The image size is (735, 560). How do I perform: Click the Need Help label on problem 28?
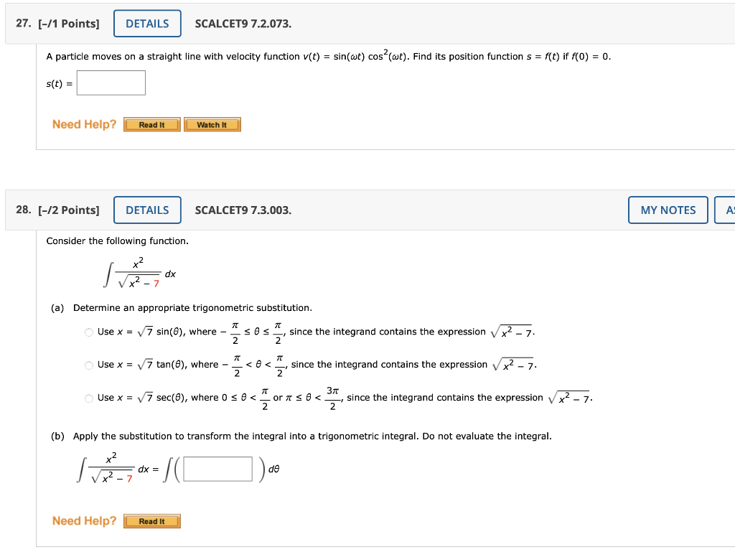coord(83,521)
